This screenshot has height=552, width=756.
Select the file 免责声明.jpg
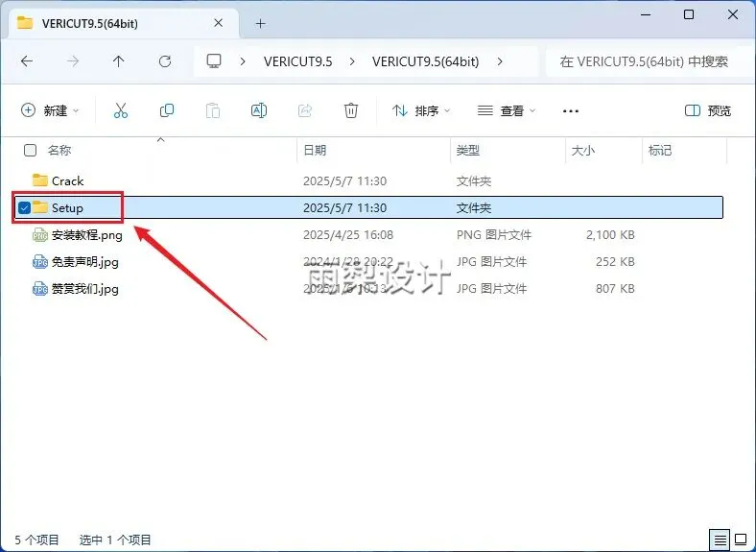(84, 262)
